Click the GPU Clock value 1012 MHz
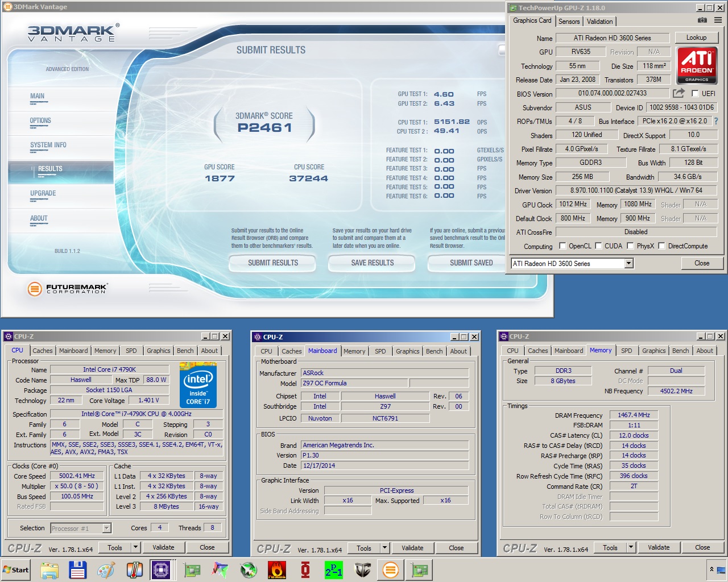Screen dimensions: 728x582 (x=573, y=204)
